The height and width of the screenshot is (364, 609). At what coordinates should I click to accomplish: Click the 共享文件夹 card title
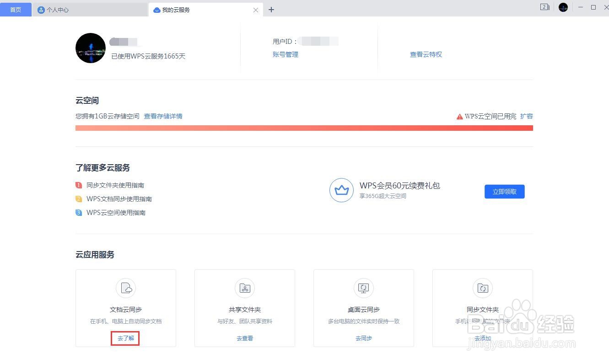(x=245, y=310)
